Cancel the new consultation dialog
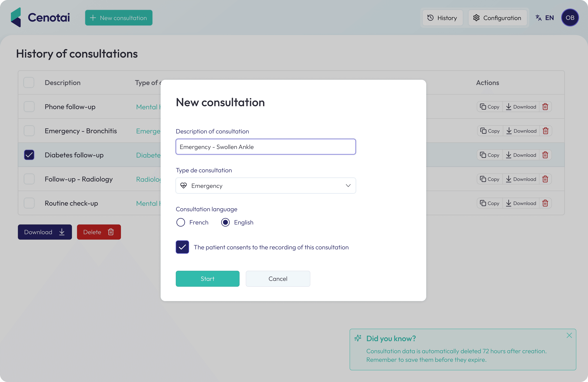Viewport: 588px width, 382px height. point(278,279)
